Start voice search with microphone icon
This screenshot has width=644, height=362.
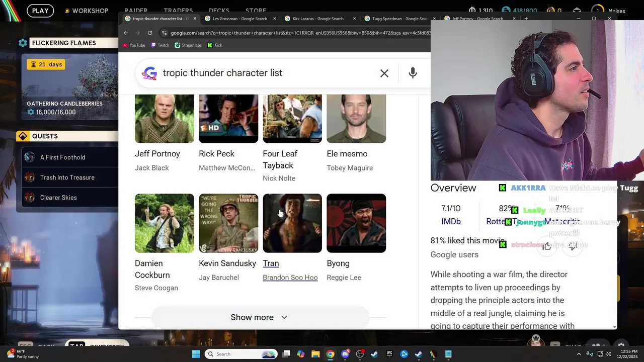[x=413, y=73]
